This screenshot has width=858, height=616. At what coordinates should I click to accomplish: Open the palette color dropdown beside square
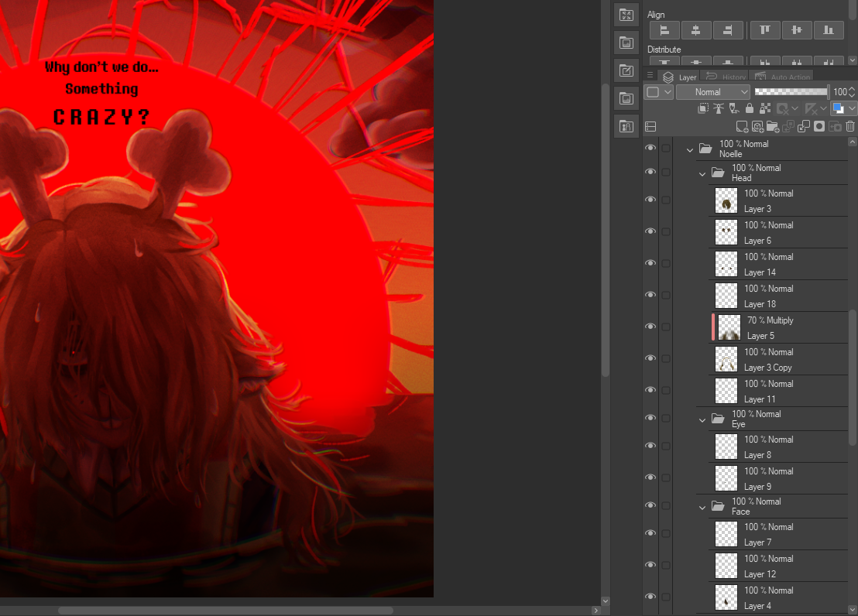tap(668, 92)
